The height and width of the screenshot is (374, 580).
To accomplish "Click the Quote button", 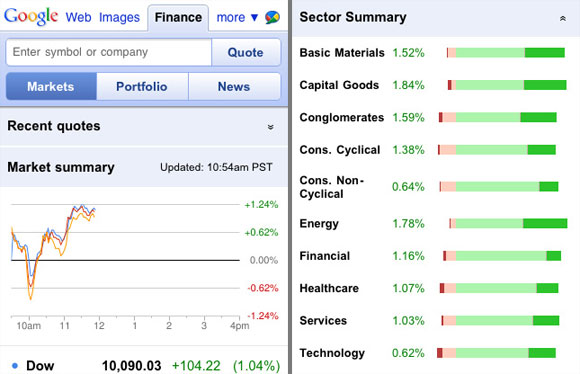I will pos(246,53).
